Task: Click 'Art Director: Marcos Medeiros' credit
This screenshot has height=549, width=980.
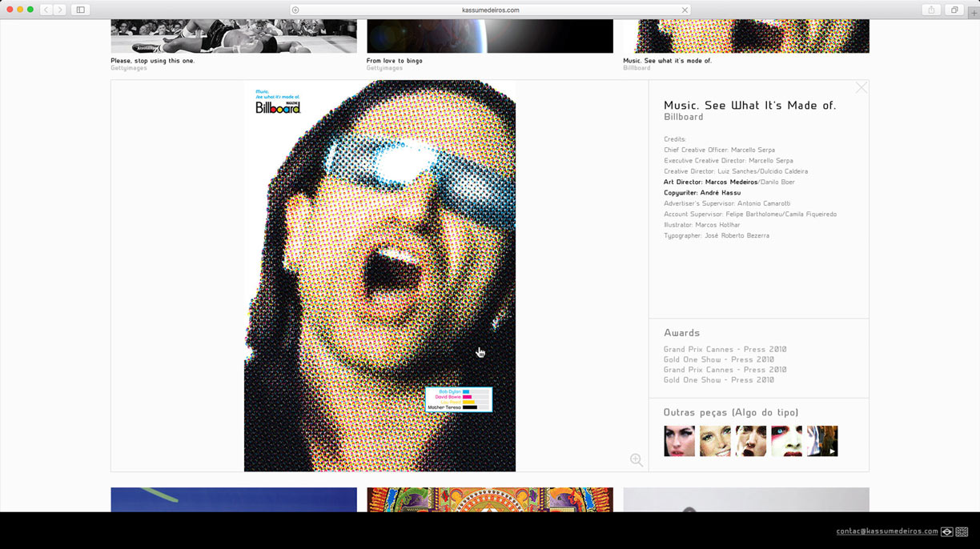Action: coord(710,182)
